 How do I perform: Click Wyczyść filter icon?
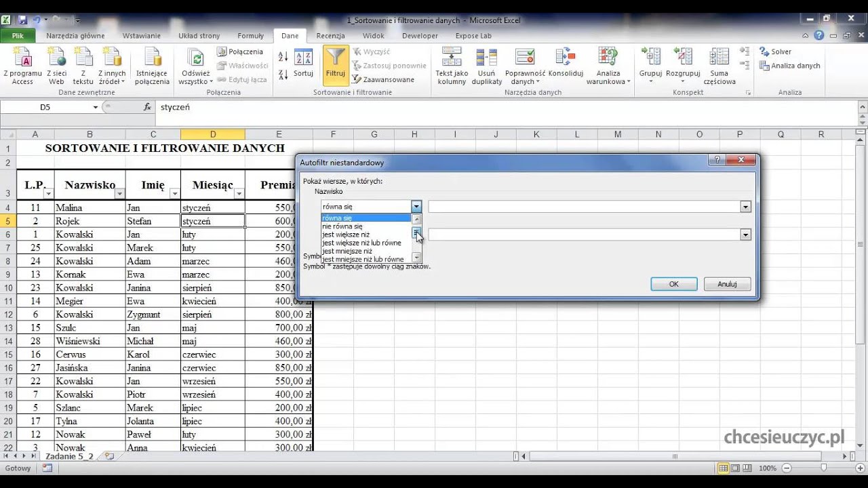click(x=371, y=52)
